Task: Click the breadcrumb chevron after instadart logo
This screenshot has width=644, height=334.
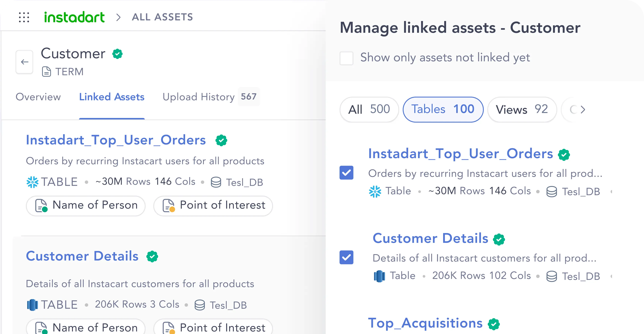Action: click(x=118, y=17)
